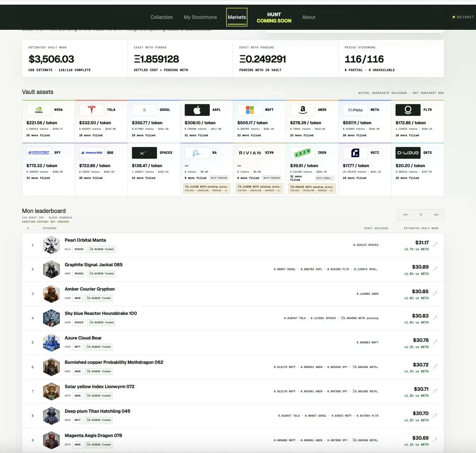Open Amber Courier Gryphon arrow link
476x453 pixels.
click(435, 293)
